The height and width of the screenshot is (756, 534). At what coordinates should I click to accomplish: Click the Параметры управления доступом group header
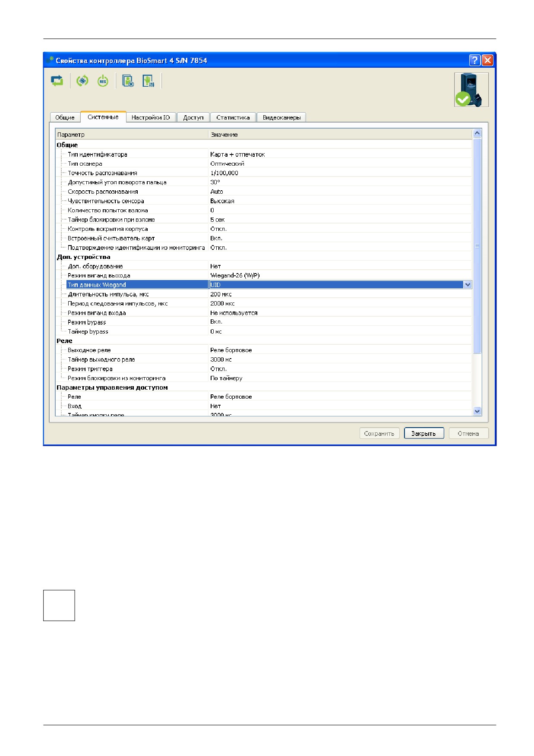[x=112, y=387]
